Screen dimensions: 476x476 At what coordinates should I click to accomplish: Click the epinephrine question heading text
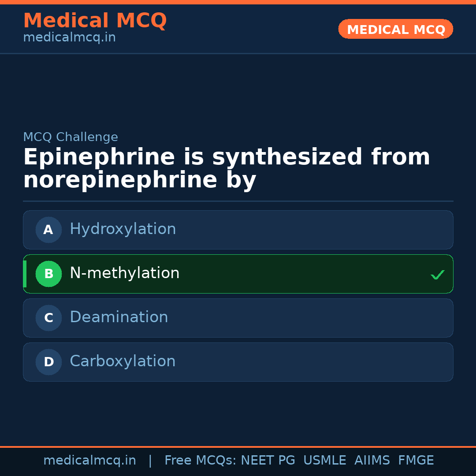(227, 169)
